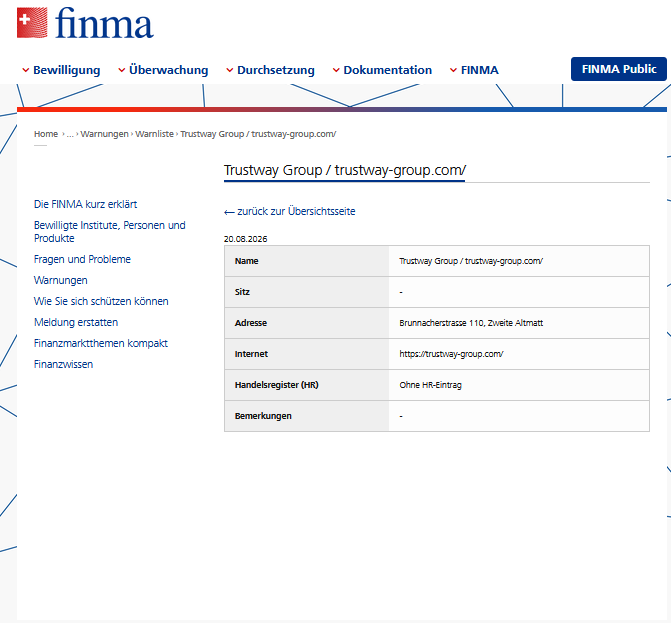Click the FINMA logo
Viewport: 671px width, 623px height.
pos(85,23)
